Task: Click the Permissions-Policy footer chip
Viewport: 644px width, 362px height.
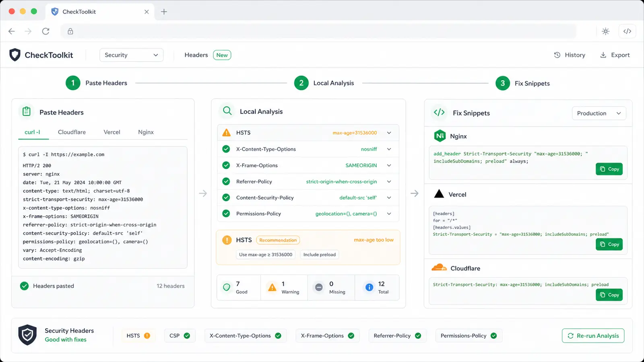Action: click(469, 335)
